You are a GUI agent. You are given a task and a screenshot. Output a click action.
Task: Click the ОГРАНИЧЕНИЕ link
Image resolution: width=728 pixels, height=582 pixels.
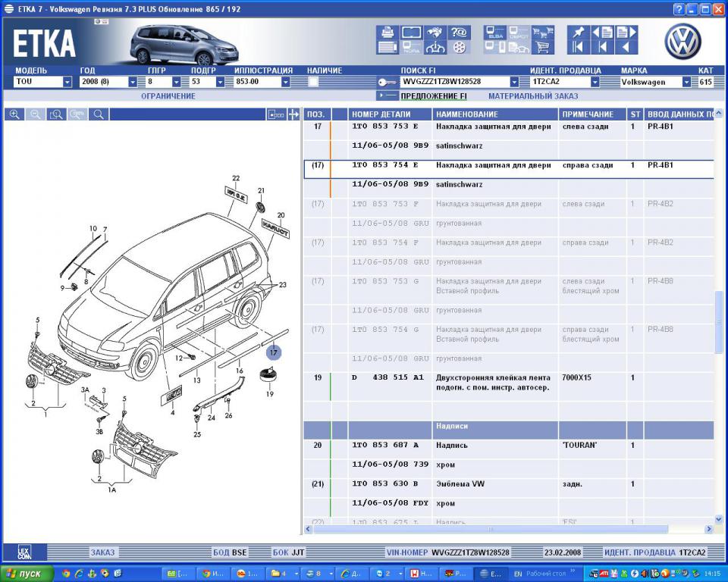tap(168, 96)
